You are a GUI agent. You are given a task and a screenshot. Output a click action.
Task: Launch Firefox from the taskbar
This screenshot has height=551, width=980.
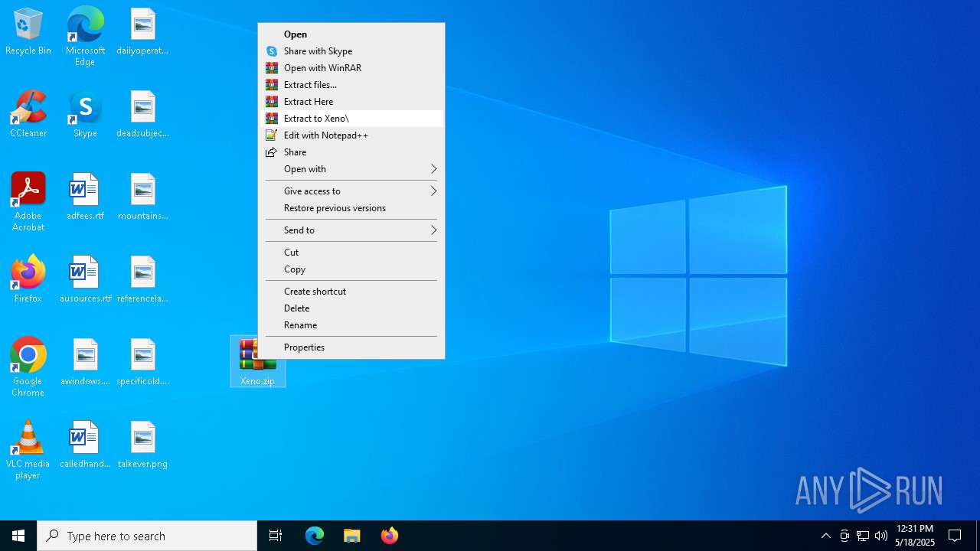[390, 536]
